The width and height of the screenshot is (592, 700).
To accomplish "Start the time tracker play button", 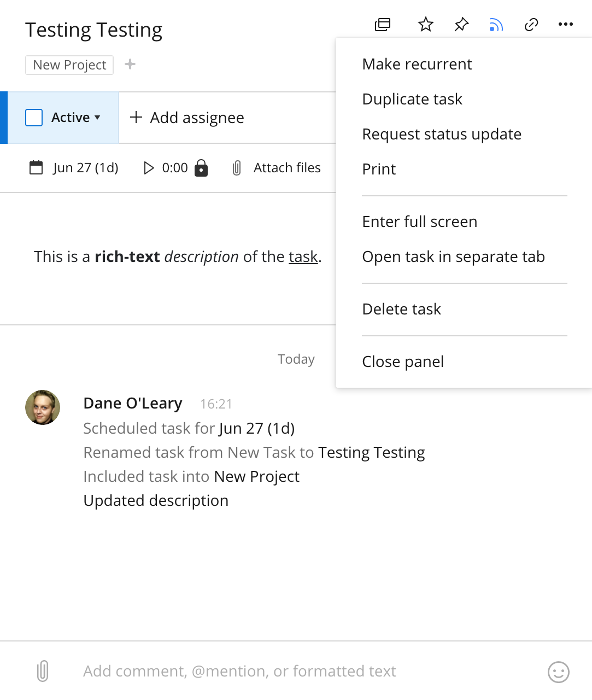I will [148, 168].
